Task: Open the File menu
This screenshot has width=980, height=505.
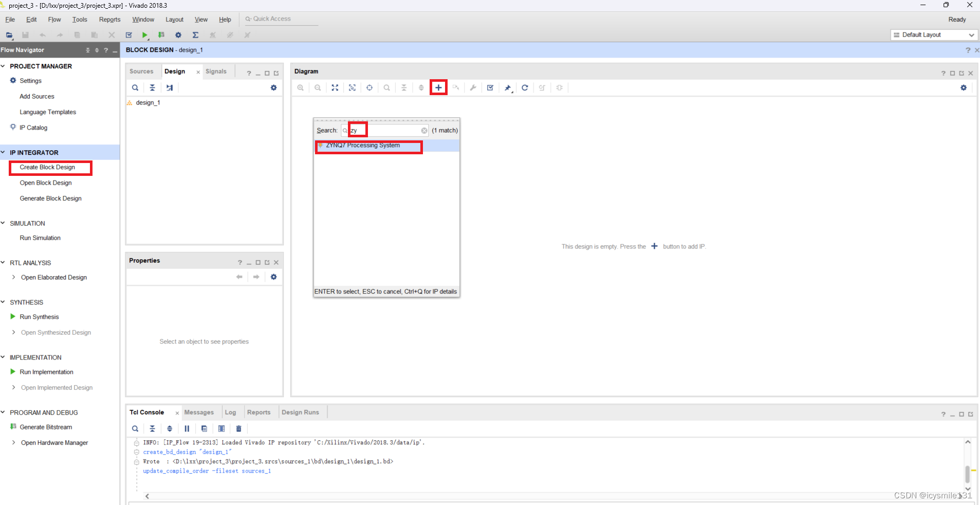Action: tap(10, 20)
